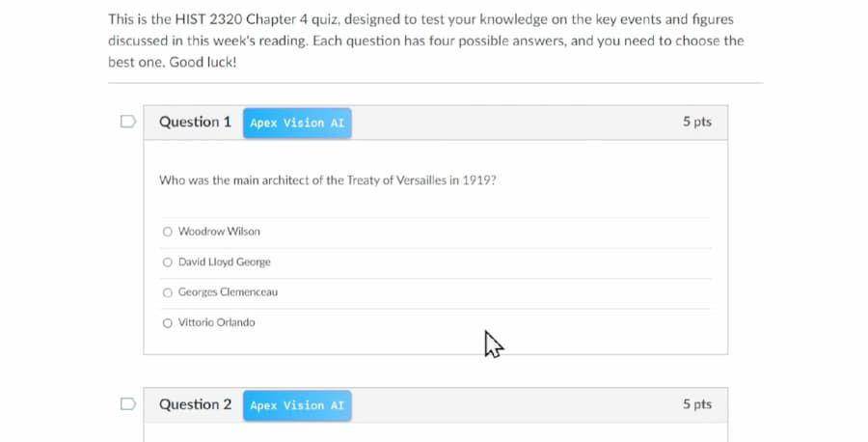Select the Woodrow Wilson radio button
The height and width of the screenshot is (442, 868).
coord(168,232)
